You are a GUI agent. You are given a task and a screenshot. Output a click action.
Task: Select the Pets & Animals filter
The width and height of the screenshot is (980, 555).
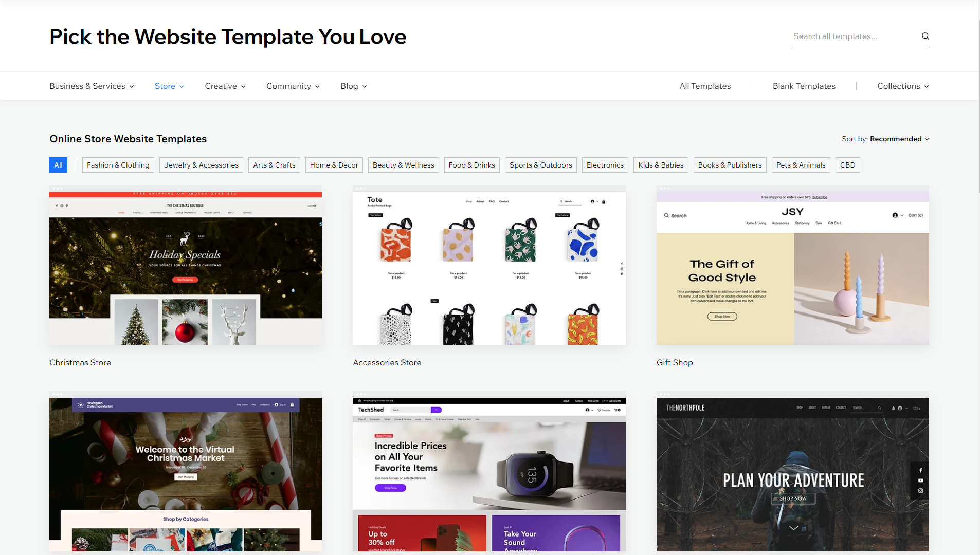[x=801, y=165]
